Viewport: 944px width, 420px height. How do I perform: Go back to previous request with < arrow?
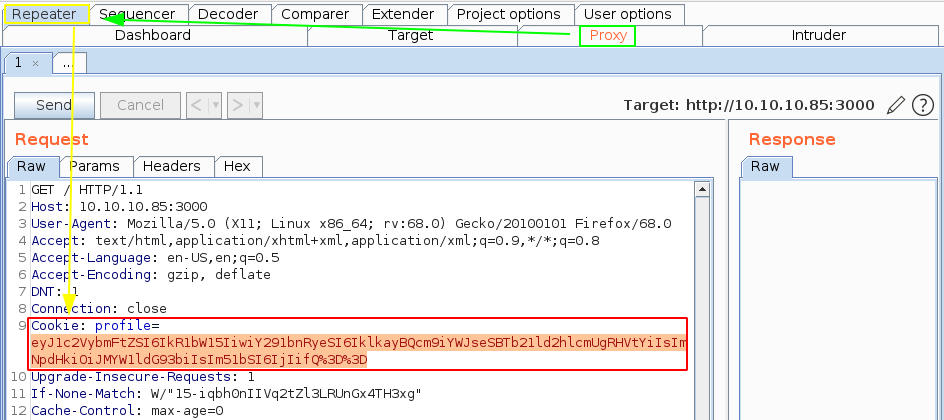(x=196, y=105)
